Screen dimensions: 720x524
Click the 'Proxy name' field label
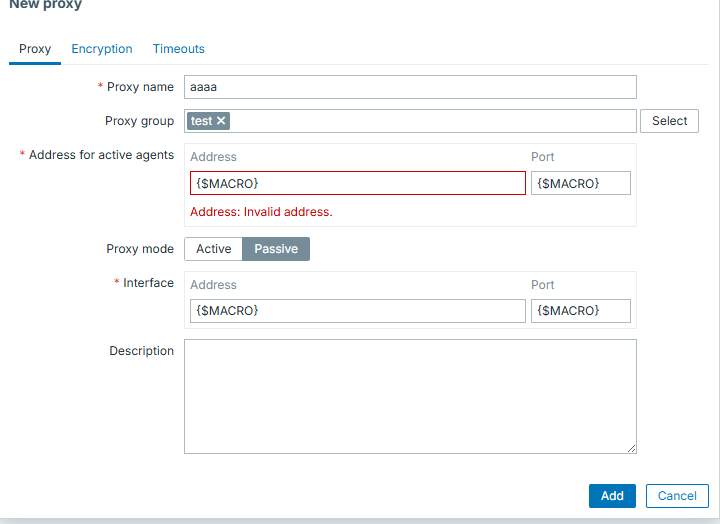(140, 87)
